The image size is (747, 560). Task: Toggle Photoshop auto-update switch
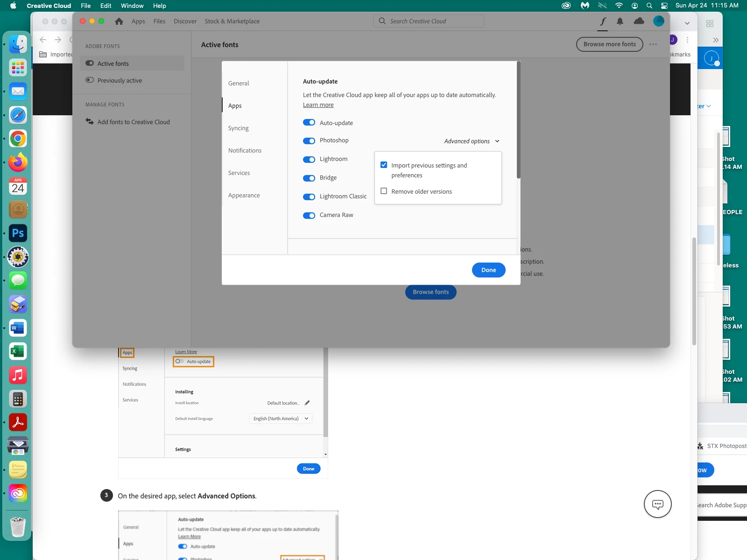(309, 141)
